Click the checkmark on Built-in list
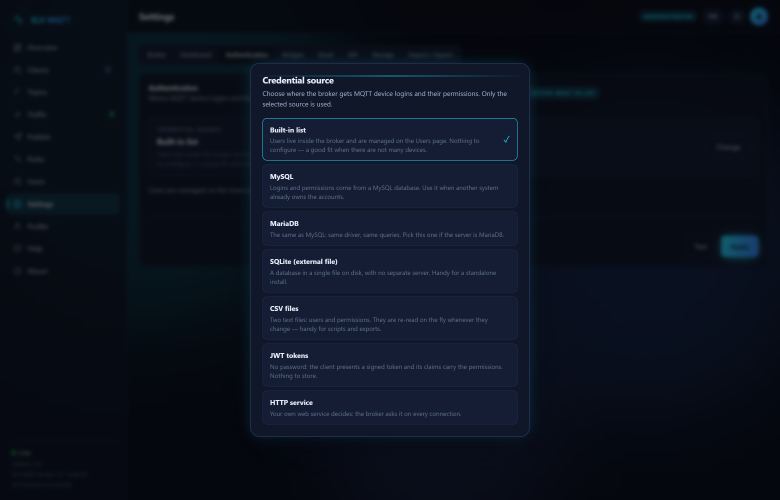780x500 pixels. [506, 140]
